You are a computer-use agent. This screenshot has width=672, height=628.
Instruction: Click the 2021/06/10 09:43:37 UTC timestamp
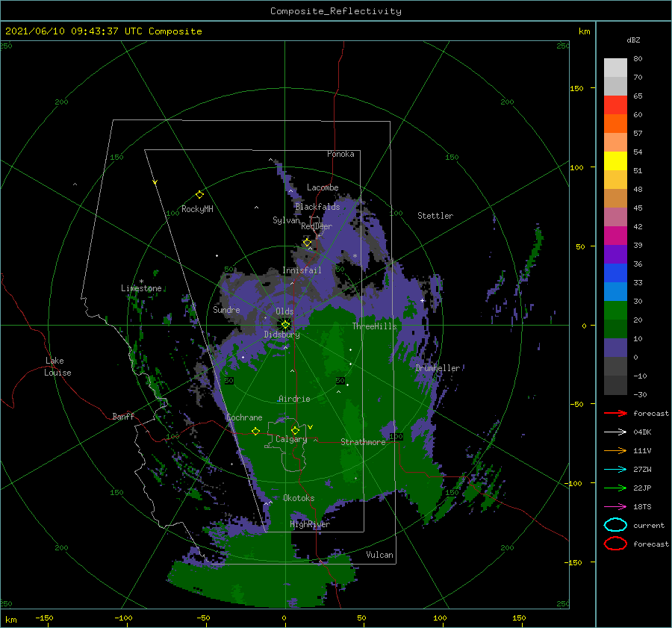coord(103,31)
